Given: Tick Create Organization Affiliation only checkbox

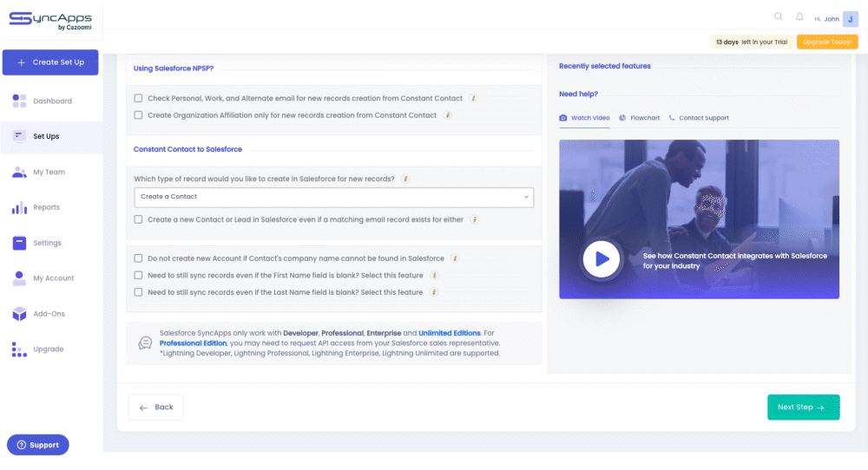Looking at the screenshot, I should pos(138,115).
